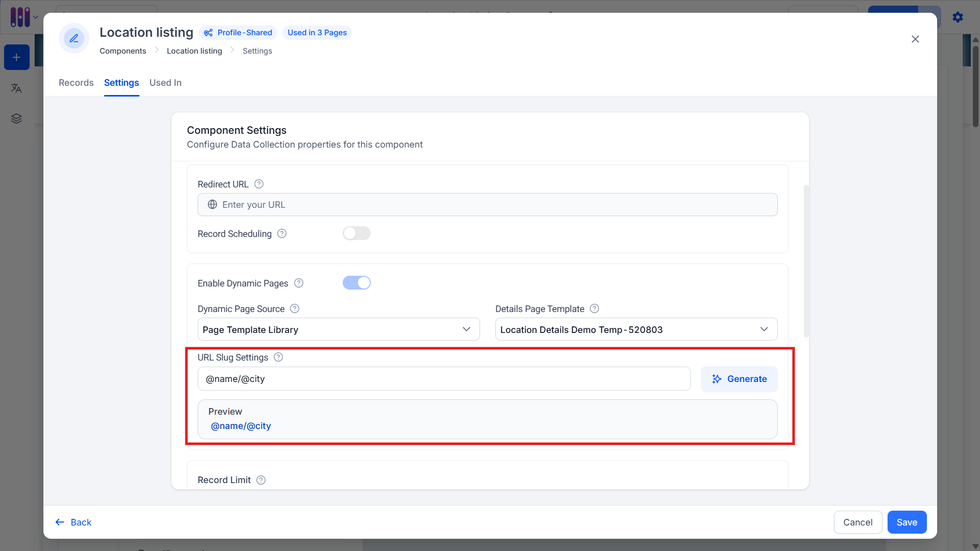This screenshot has height=551, width=980.
Task: Save the component settings
Action: click(x=907, y=522)
